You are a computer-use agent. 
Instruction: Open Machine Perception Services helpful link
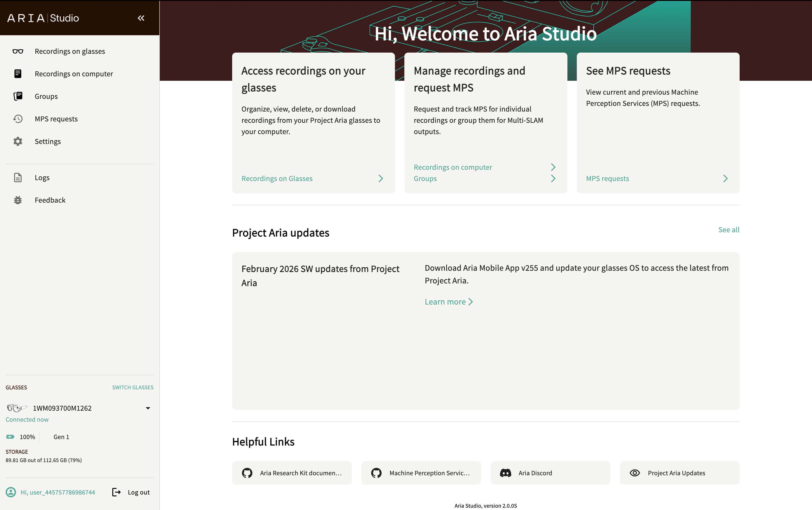(x=421, y=473)
